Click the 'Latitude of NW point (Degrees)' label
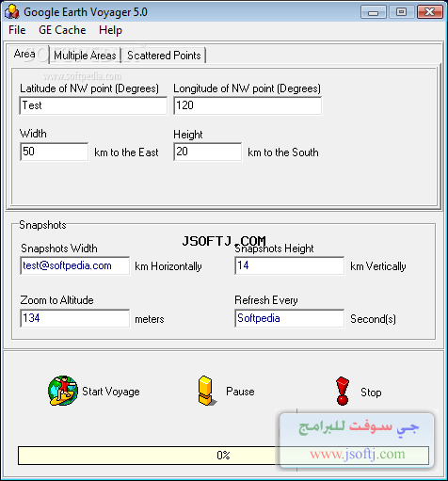This screenshot has width=448, height=481. click(89, 88)
